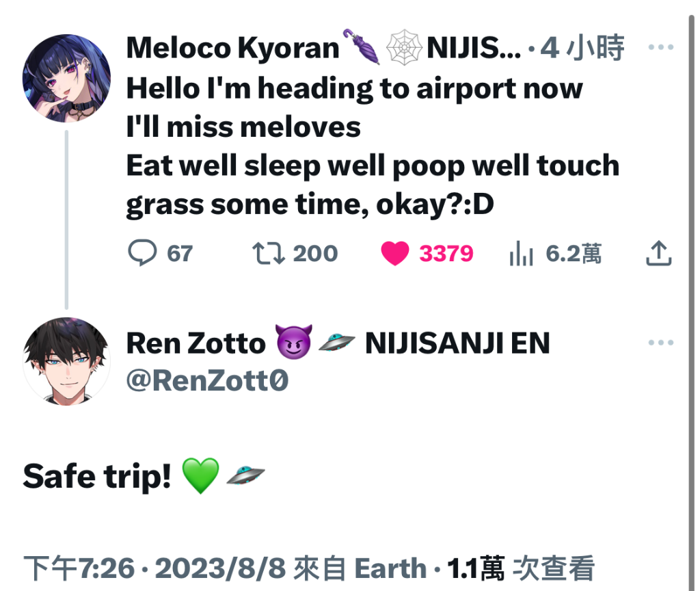Screen dimensions: 700x591
Task: Click the 1.1萬 次查看 views label
Action: click(x=521, y=568)
